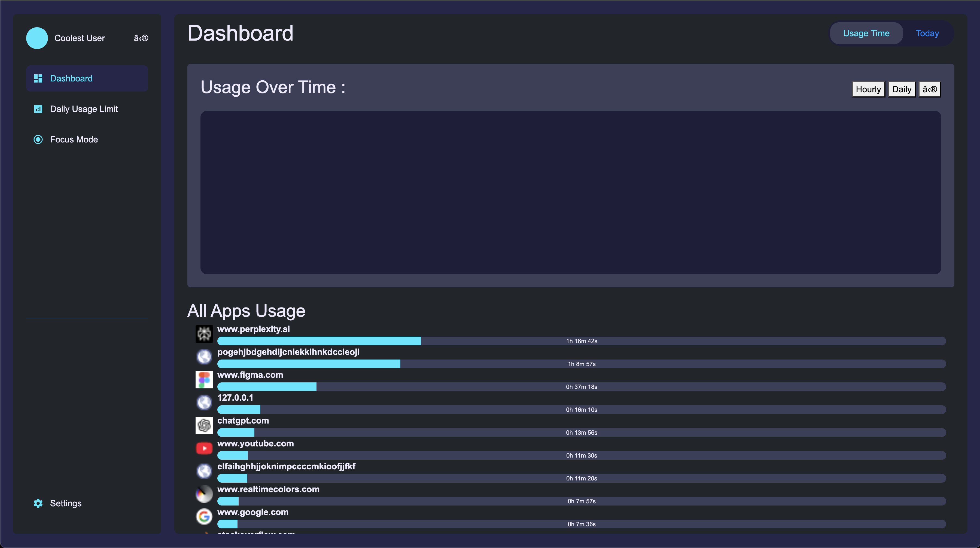
Task: Click the www.figma.com usage progress bar
Action: 581,387
